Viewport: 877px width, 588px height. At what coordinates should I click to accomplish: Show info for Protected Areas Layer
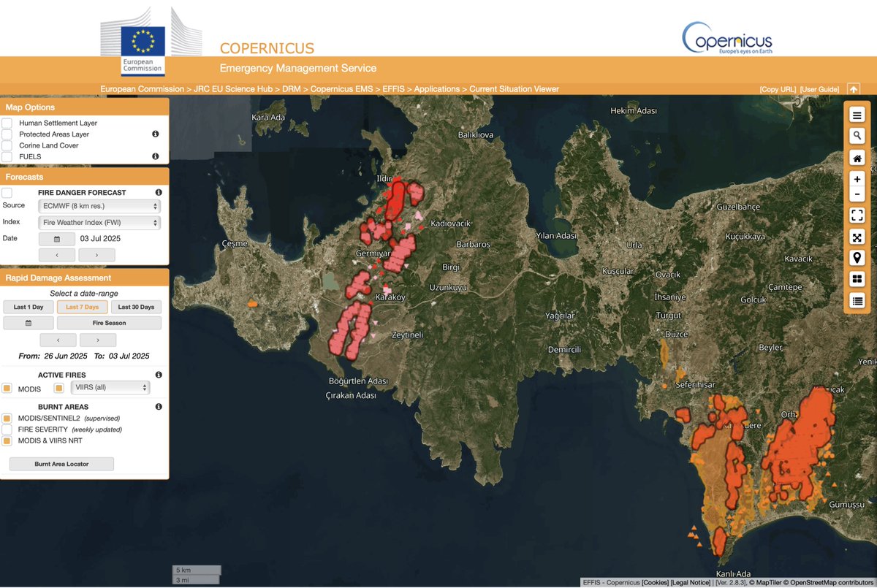tap(155, 134)
